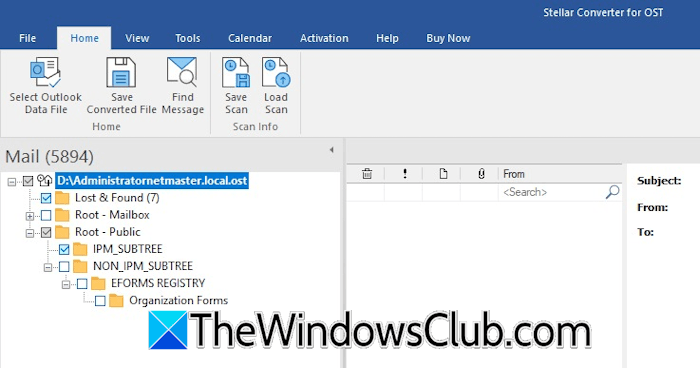Check the EFORMS REGISTRY checkbox
This screenshot has height=368, width=700.
(x=82, y=284)
